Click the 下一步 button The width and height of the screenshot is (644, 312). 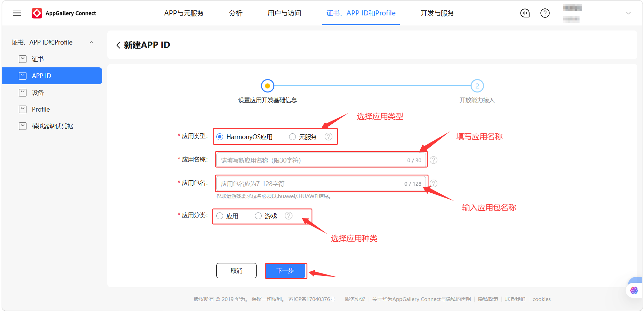pyautogui.click(x=285, y=271)
